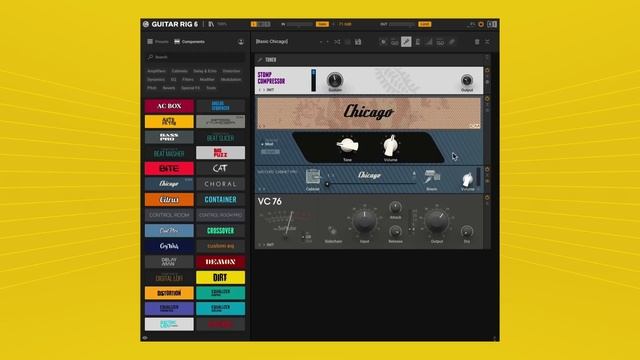Select the Beat Slicer component tile

click(x=220, y=137)
